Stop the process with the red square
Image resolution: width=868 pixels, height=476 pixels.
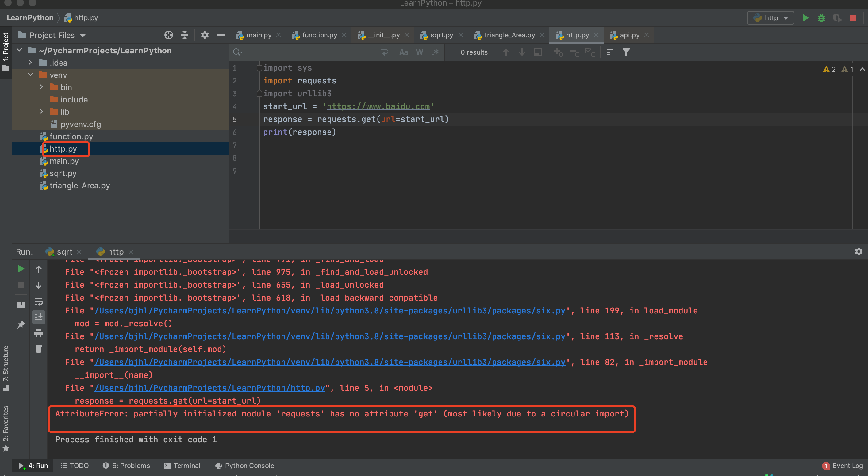point(853,18)
